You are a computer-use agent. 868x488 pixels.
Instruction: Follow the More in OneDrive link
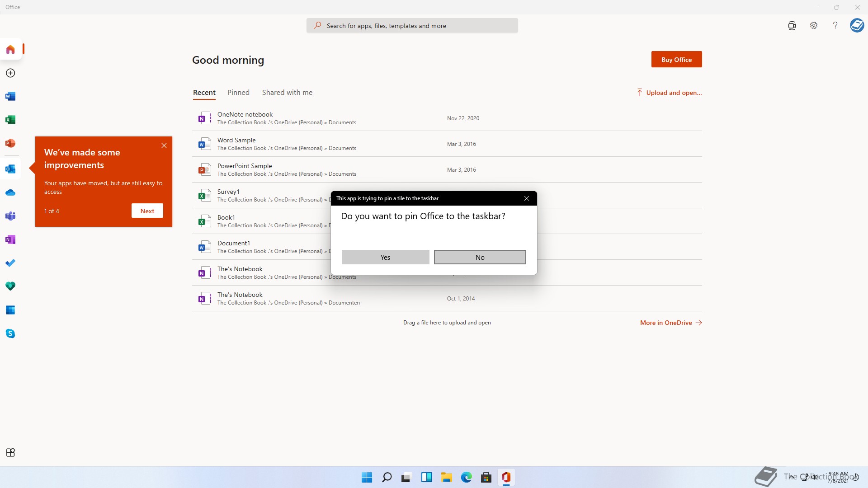coord(671,323)
